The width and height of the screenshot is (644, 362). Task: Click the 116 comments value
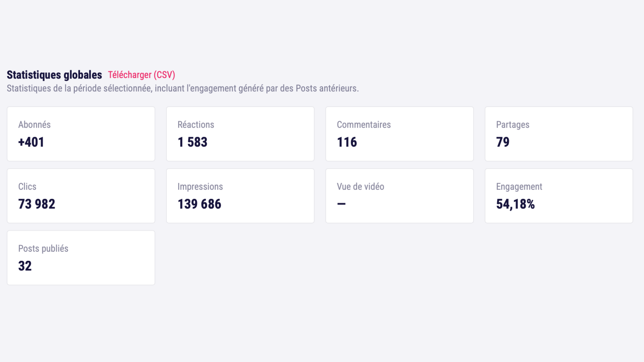point(347,142)
